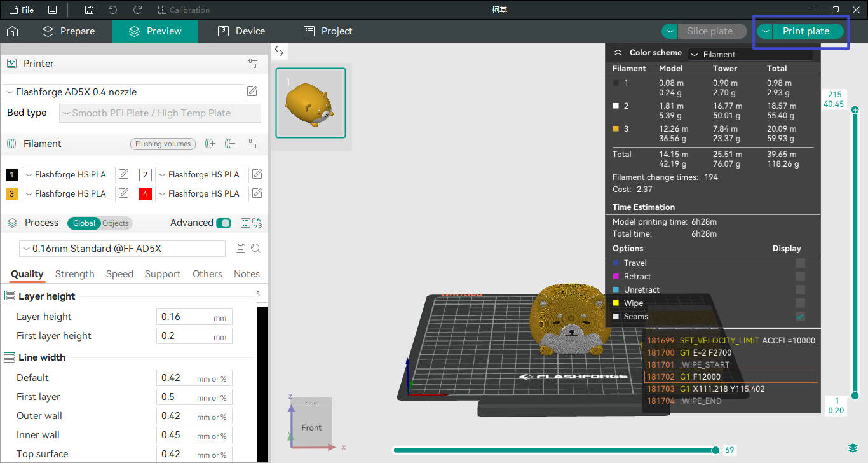This screenshot has height=463, width=868.
Task: Switch to the Support tab
Action: [x=163, y=274]
